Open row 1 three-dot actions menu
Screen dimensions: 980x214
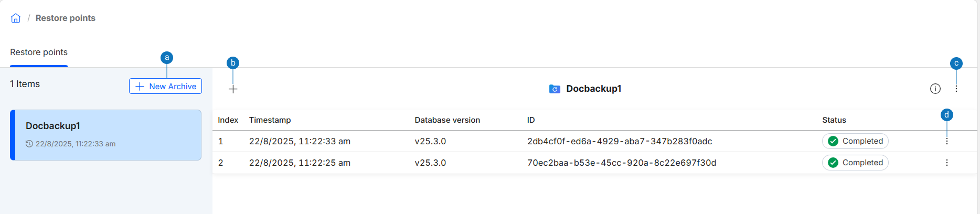[946, 141]
